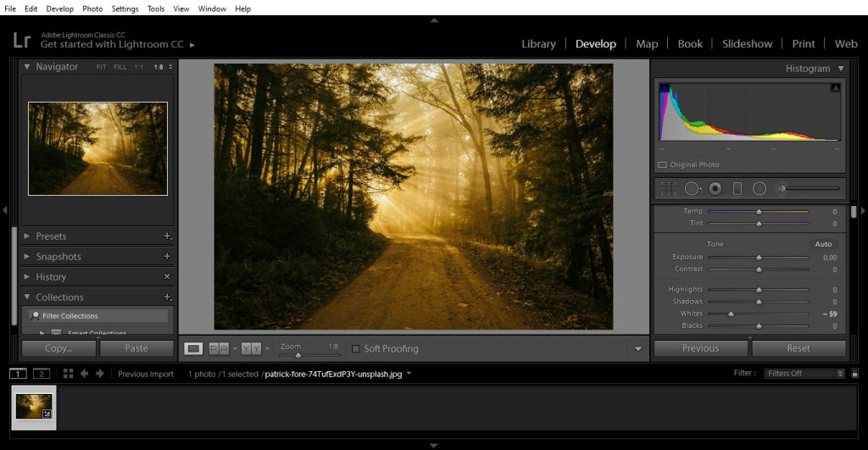Click the add Snapshot plus icon
Screen dimensions: 868x450
click(x=167, y=257)
